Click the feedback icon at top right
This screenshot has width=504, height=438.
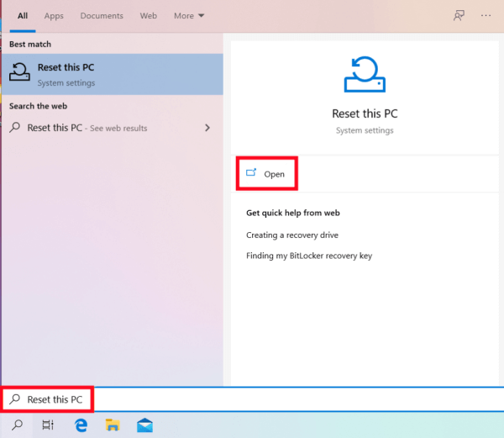coord(458,15)
